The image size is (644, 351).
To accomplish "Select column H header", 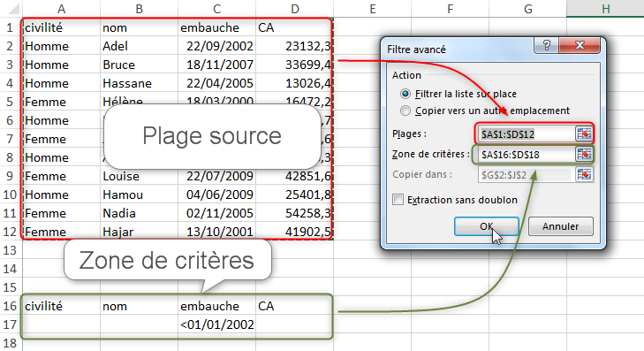I will pyautogui.click(x=605, y=9).
